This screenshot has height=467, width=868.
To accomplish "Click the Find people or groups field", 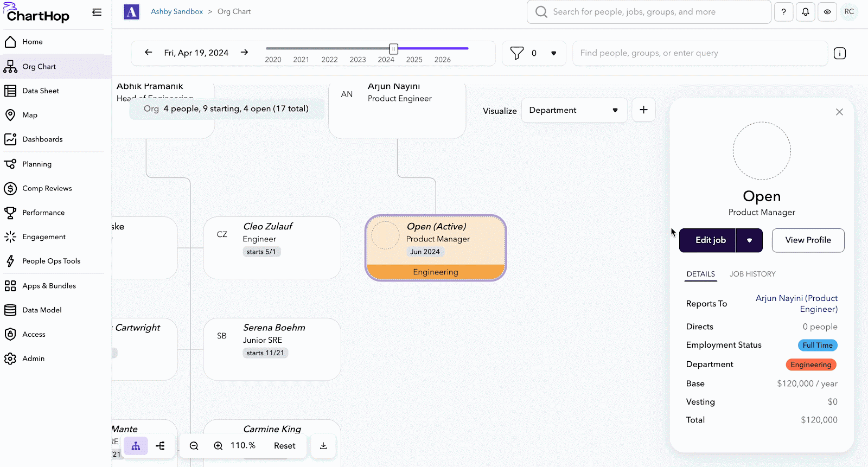I will [x=700, y=53].
